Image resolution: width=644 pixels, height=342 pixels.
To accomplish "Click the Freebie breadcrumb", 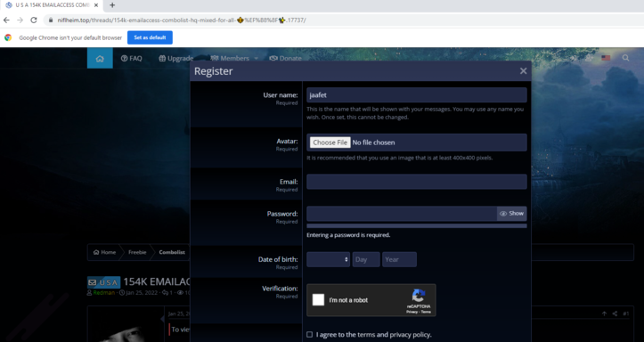I will 137,252.
